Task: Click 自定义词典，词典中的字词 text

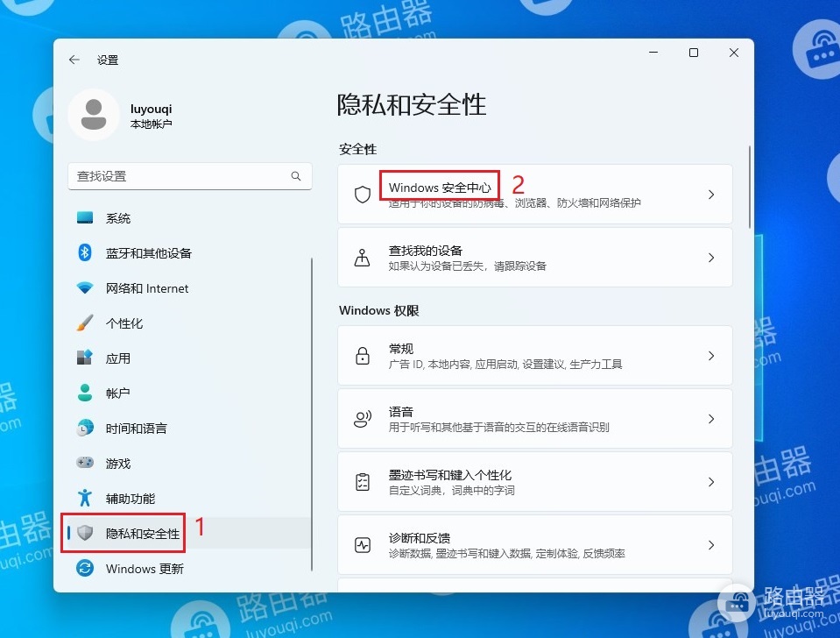Action: (452, 490)
